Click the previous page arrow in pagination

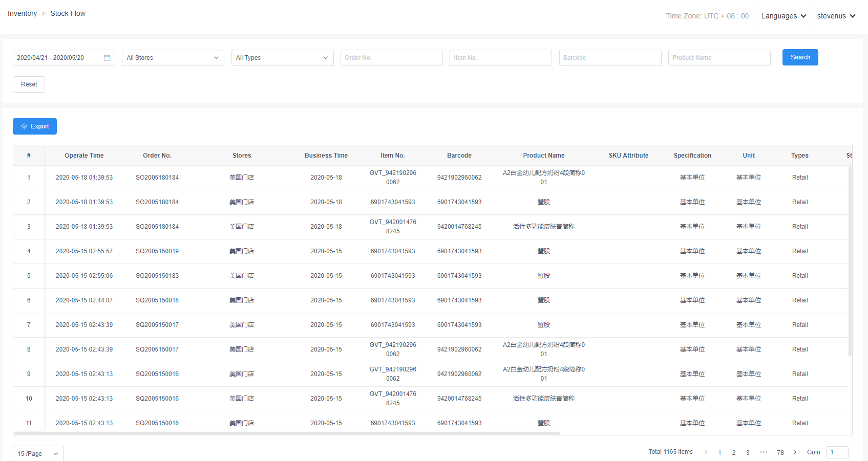(x=706, y=452)
